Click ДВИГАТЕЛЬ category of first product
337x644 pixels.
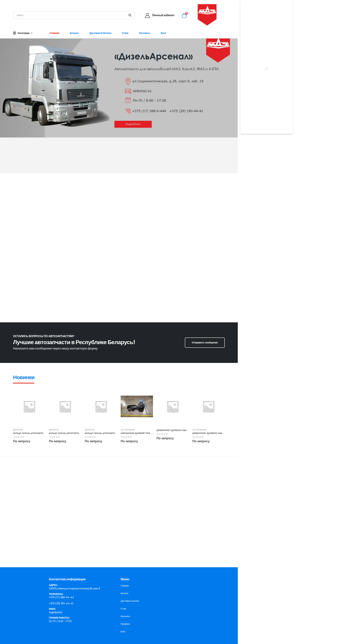[18, 430]
